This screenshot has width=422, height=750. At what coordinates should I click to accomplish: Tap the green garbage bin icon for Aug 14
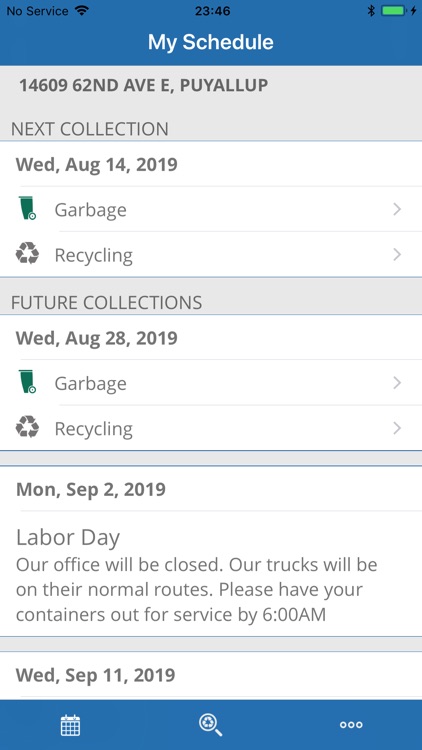coord(27,208)
